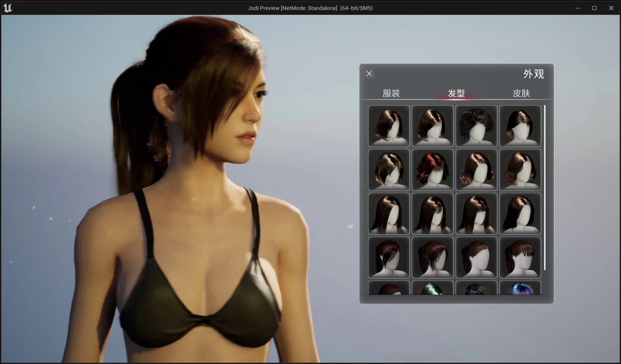Screen dimensions: 621x364
Task: Choose the first long straight hair in third row
Action: (x=388, y=214)
